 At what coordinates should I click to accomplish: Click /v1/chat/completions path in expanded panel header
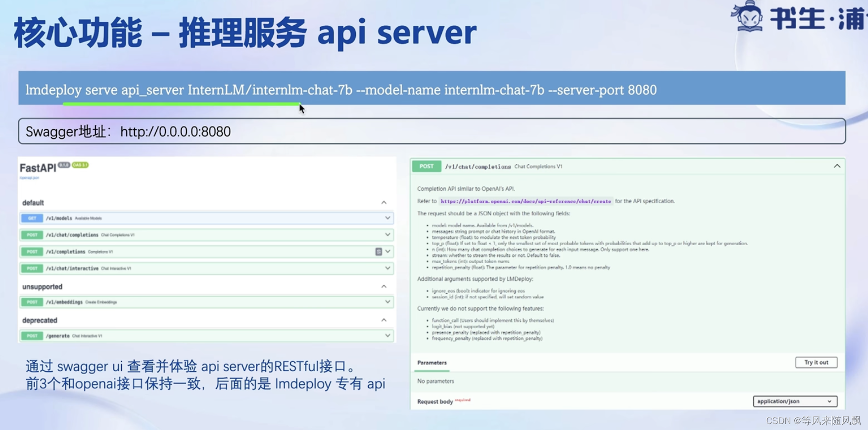(478, 166)
